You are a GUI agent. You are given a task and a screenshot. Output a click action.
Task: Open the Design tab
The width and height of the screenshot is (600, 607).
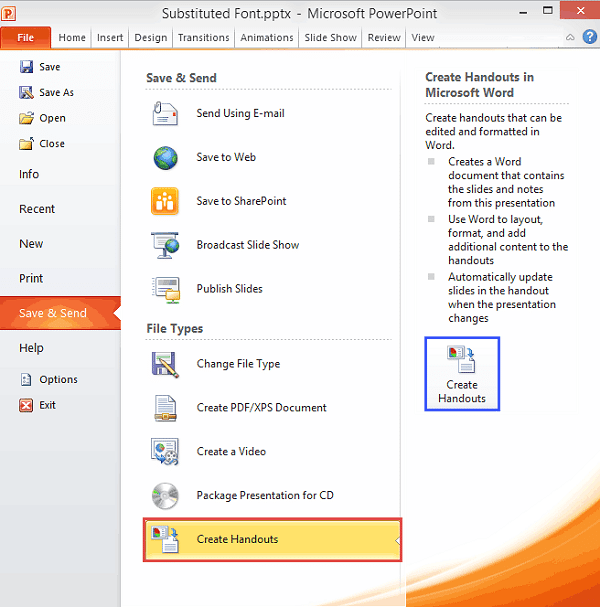pyautogui.click(x=151, y=38)
